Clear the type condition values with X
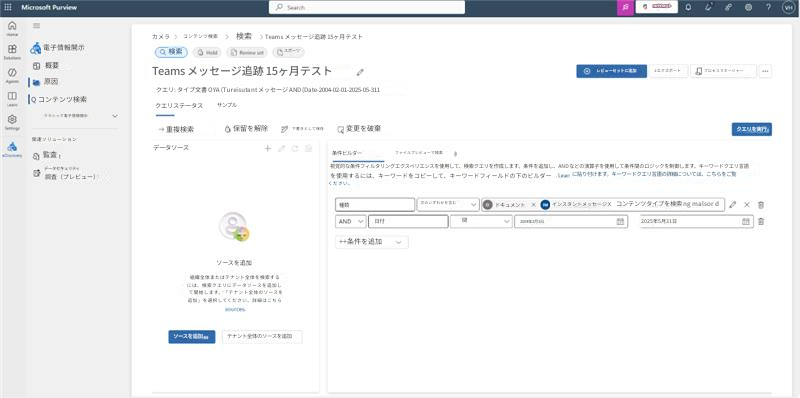This screenshot has height=398, width=800. coord(747,205)
